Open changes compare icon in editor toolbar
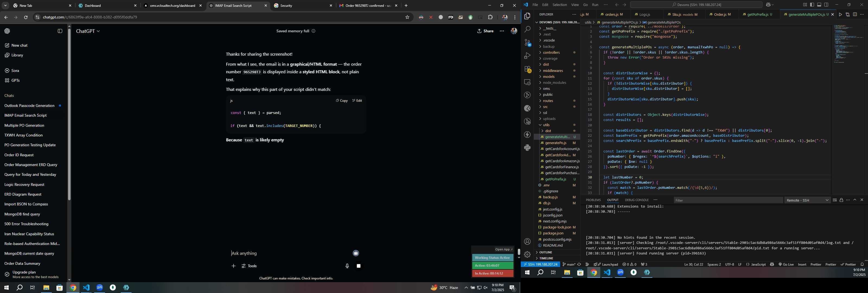868x293 pixels. (x=847, y=14)
